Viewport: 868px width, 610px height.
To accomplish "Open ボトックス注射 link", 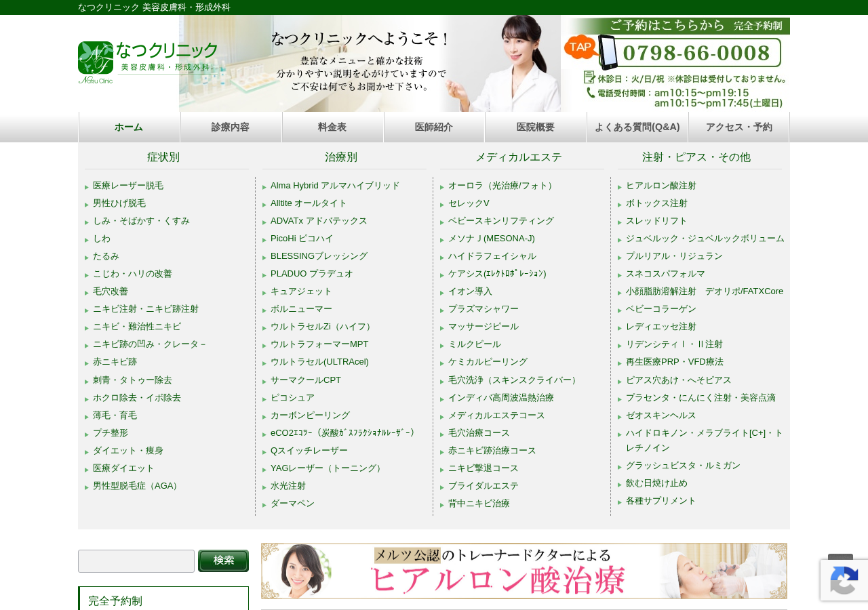I will 656,203.
